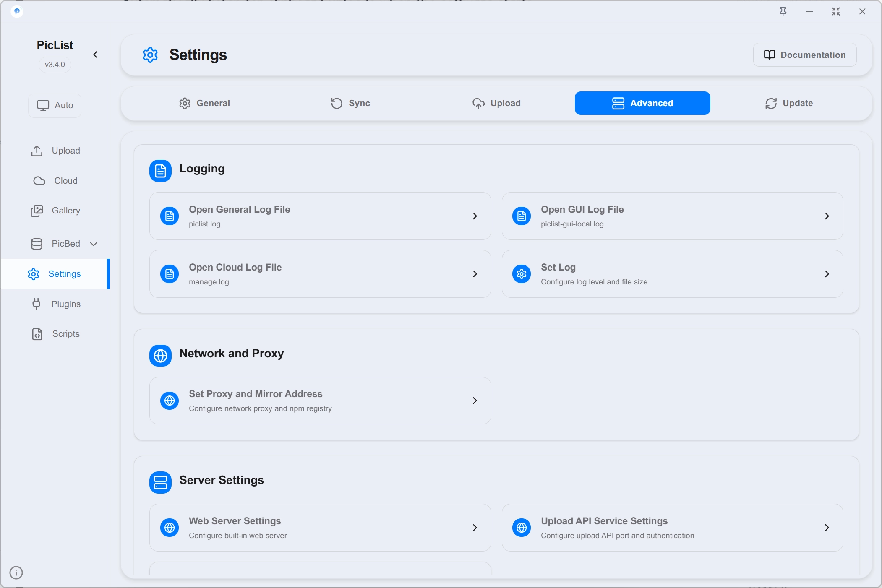
Task: Click the Settings gear icon in sidebar
Action: tap(34, 274)
